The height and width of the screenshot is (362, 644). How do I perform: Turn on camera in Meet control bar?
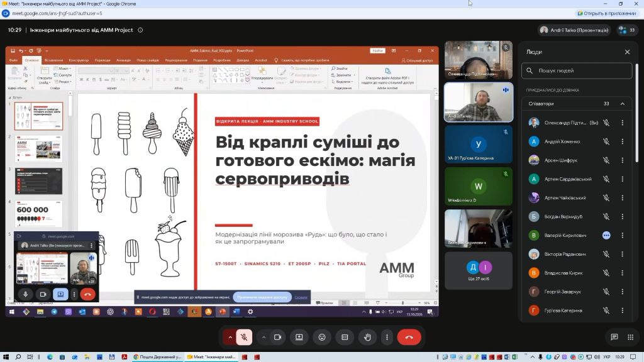(277, 337)
